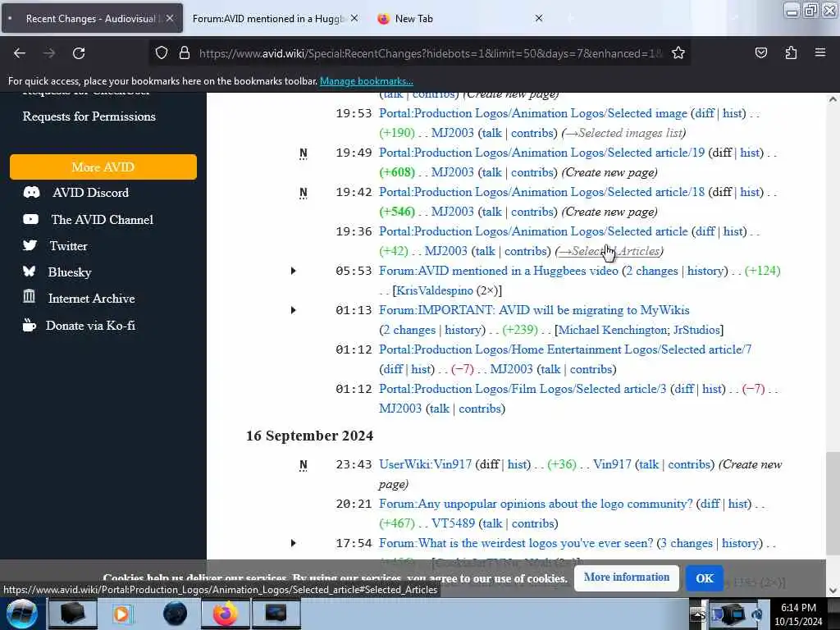
Task: Open Home Entertainment Logos Selected article/7
Action: click(x=565, y=349)
